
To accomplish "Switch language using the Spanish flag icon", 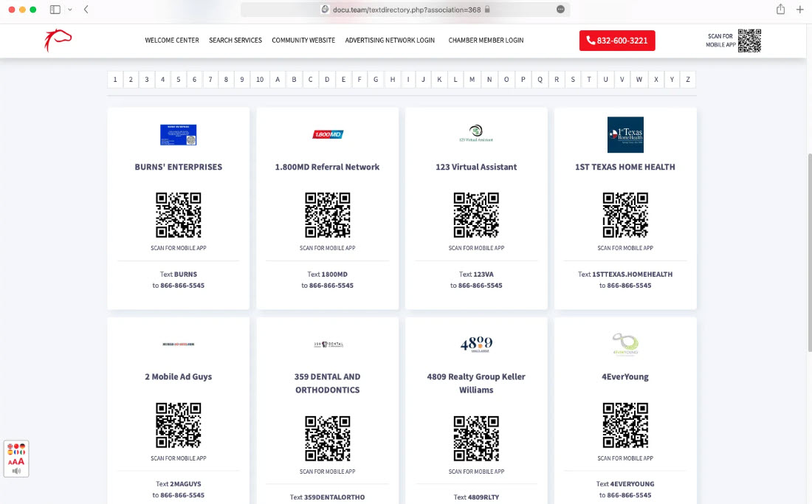I will (x=10, y=452).
